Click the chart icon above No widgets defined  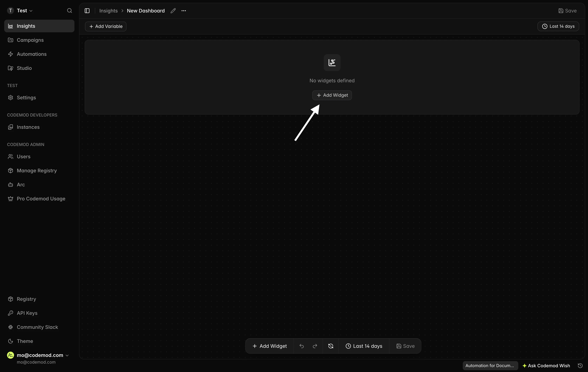(332, 63)
